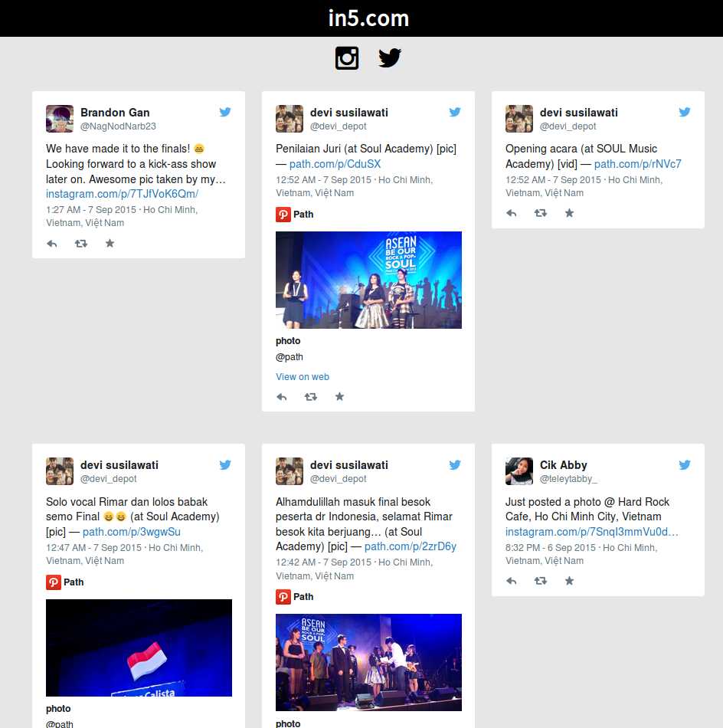Click 12:42 AM - 7 Sep 2015 timestamp

[323, 562]
